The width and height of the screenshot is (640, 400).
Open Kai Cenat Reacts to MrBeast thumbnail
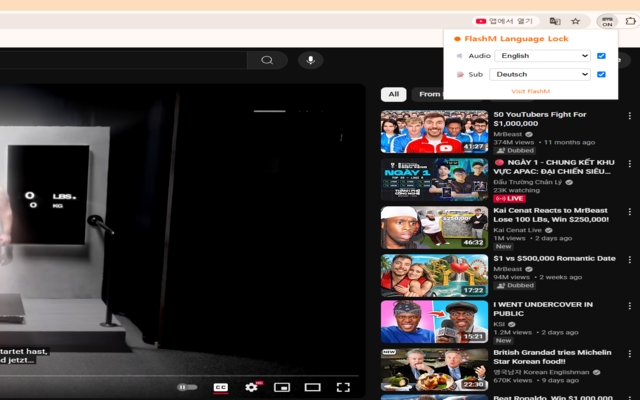(x=434, y=227)
